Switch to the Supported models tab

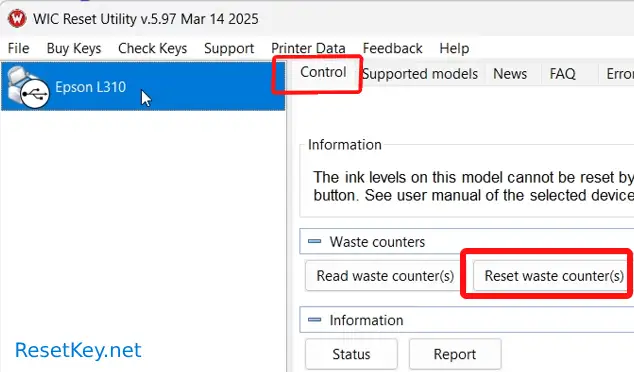tap(420, 74)
